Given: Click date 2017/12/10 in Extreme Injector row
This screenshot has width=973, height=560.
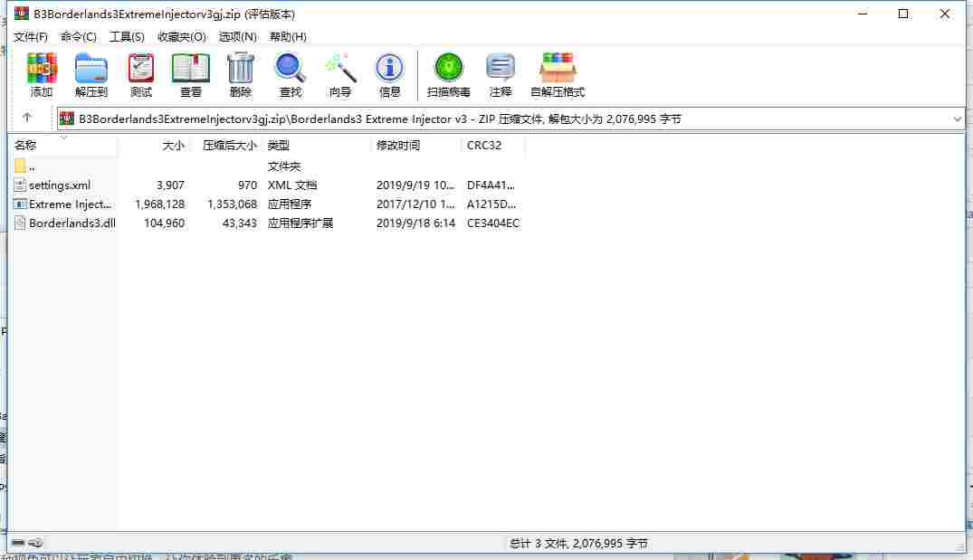Looking at the screenshot, I should pos(415,204).
